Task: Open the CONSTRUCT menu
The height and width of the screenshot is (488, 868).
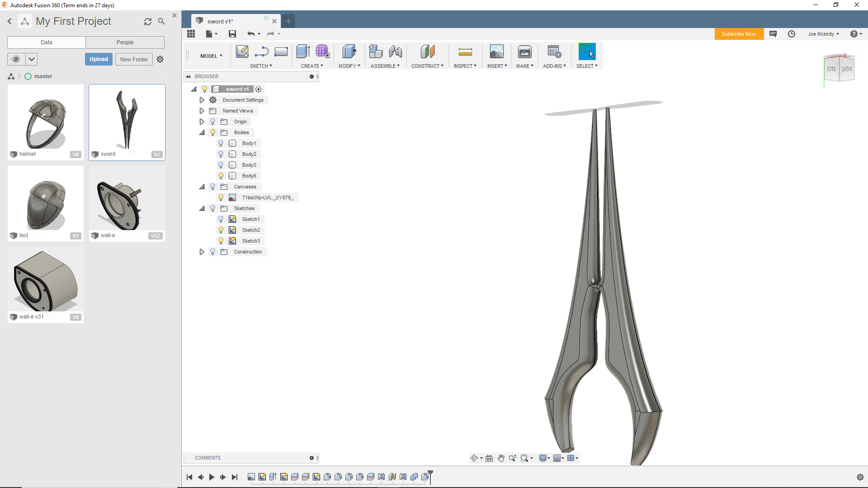Action: 427,66
